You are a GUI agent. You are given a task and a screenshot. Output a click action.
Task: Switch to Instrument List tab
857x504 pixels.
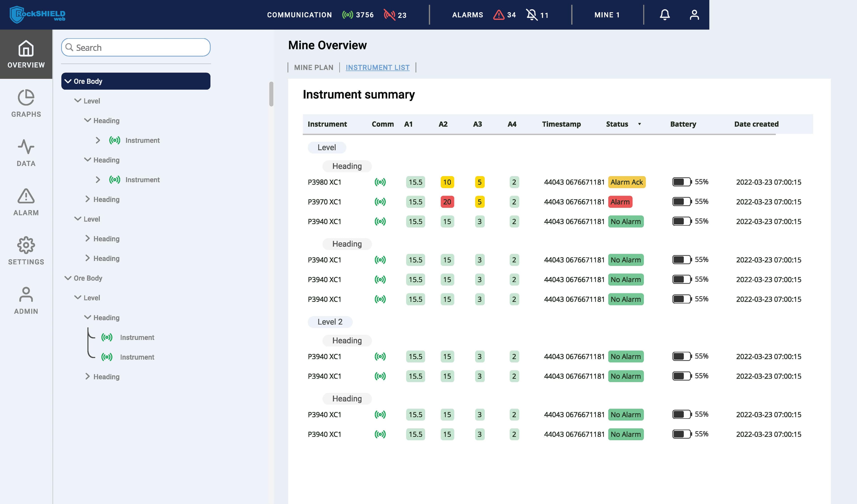click(x=377, y=67)
